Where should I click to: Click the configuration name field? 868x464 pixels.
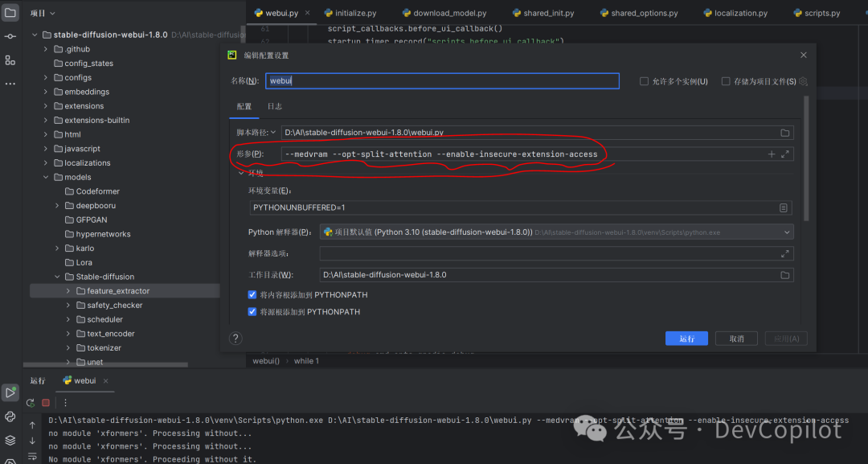pos(442,81)
